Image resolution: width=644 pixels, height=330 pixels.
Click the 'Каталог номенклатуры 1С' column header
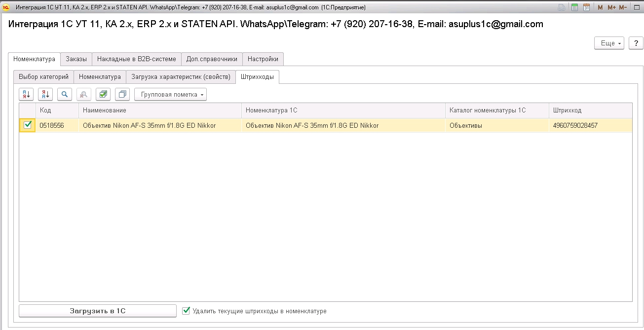click(x=497, y=110)
